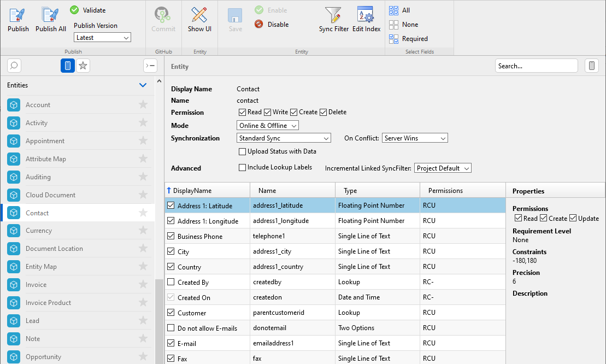Star the Account entity as favorite

tap(143, 105)
